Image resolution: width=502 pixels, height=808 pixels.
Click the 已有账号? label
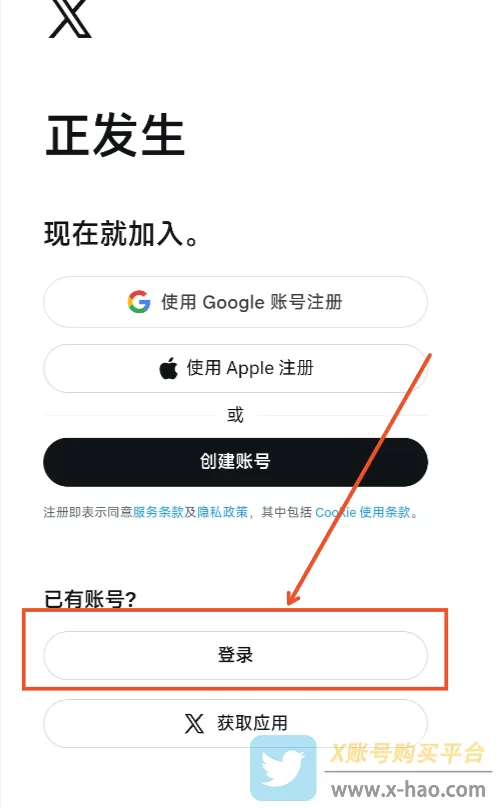(90, 599)
